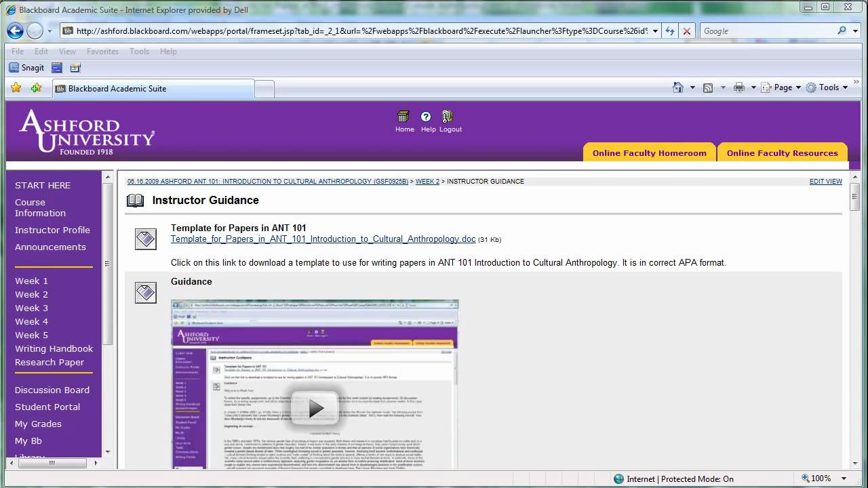Image resolution: width=868 pixels, height=488 pixels.
Task: Open Course Information in sidebar
Action: [x=40, y=207]
